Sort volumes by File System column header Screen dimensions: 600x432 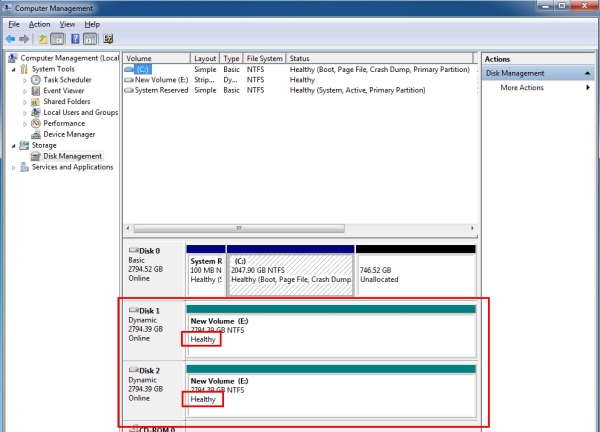265,59
